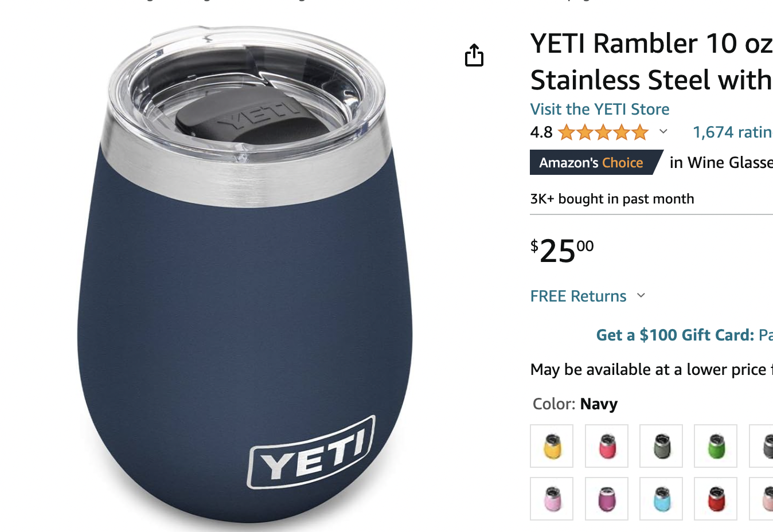Pick the sky blue tumbler color swatch

[661, 499]
